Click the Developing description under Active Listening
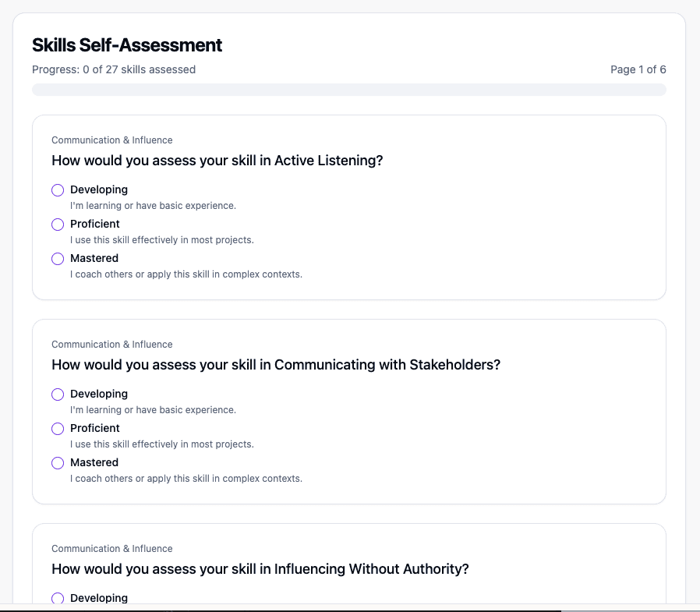The height and width of the screenshot is (612, 700). (x=153, y=206)
